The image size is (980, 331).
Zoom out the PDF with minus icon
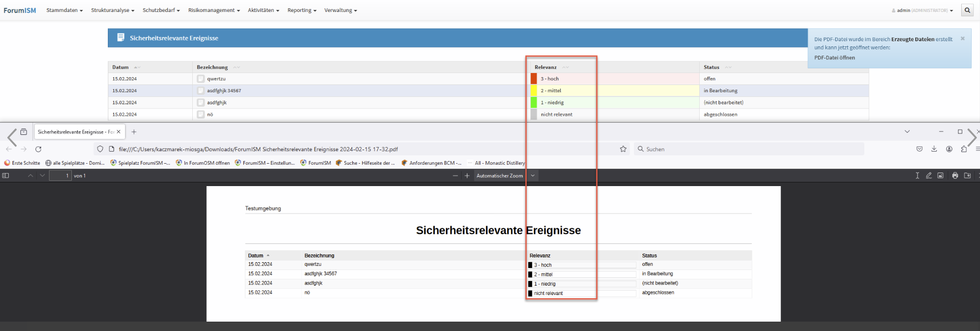coord(455,176)
